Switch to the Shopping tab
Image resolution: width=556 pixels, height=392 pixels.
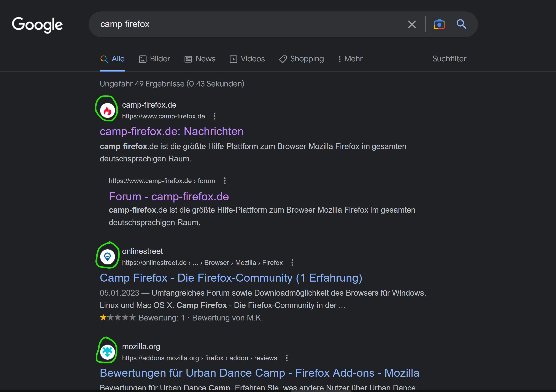[x=302, y=59]
